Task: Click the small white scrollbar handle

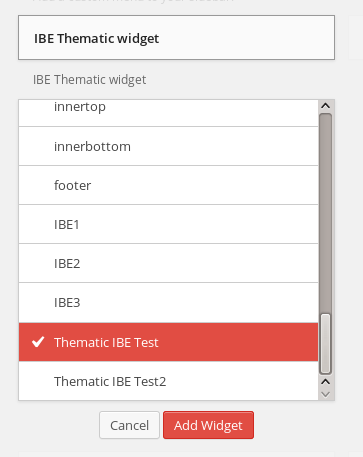Action: [x=325, y=343]
